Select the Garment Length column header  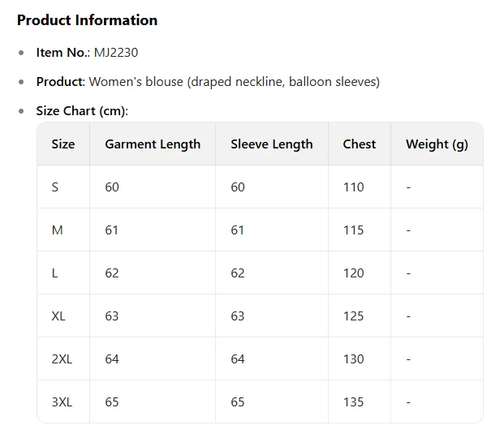coord(153,144)
